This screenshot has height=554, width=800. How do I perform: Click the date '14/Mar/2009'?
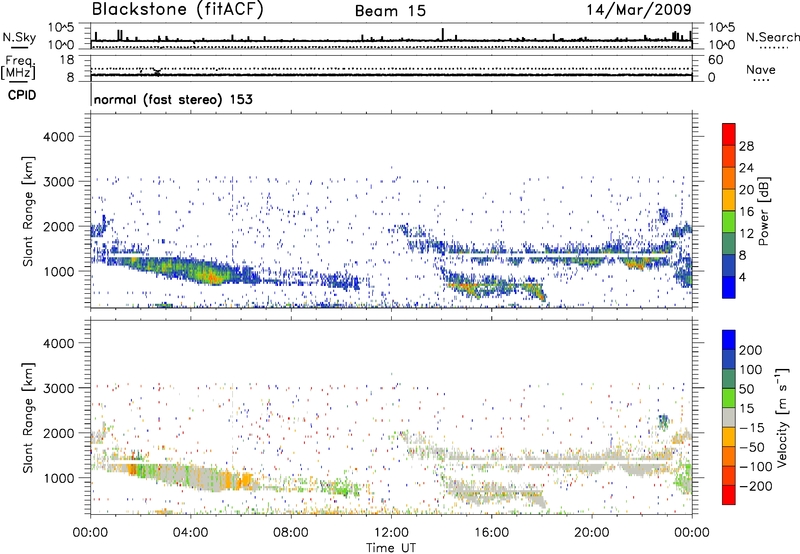click(x=639, y=9)
